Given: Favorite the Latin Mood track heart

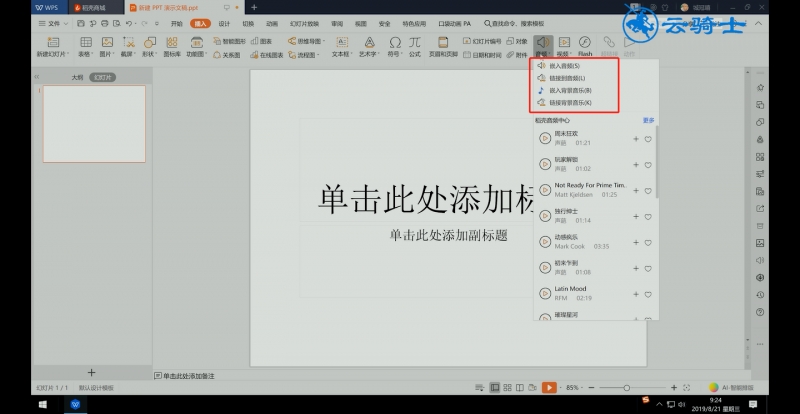Looking at the screenshot, I should (648, 295).
